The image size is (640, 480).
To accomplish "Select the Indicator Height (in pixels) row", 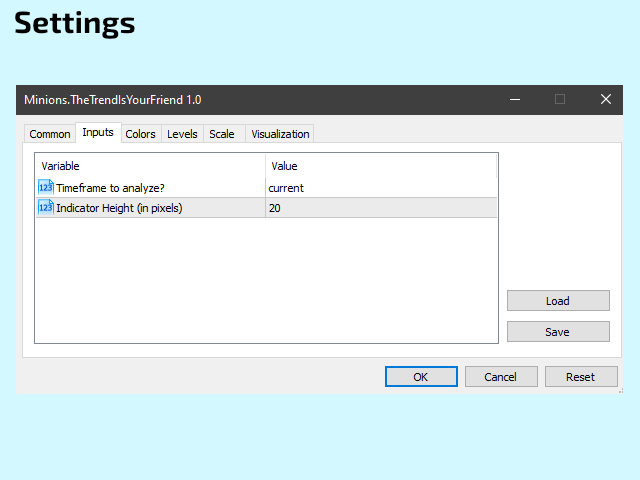I will [267, 208].
